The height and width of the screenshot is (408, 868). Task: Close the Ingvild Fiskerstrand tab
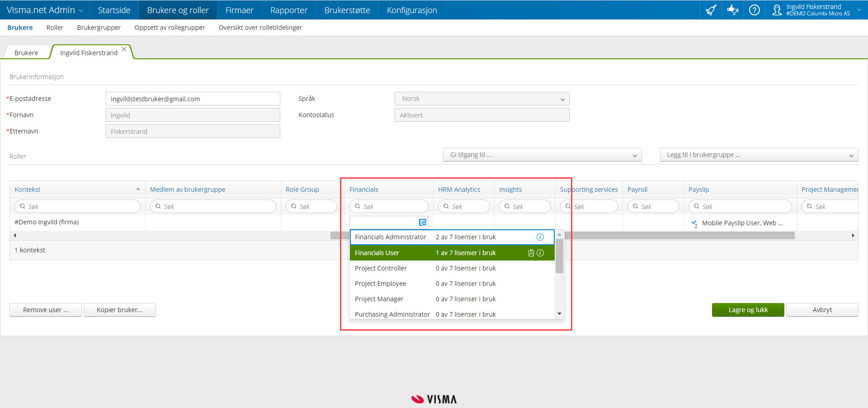[x=124, y=49]
